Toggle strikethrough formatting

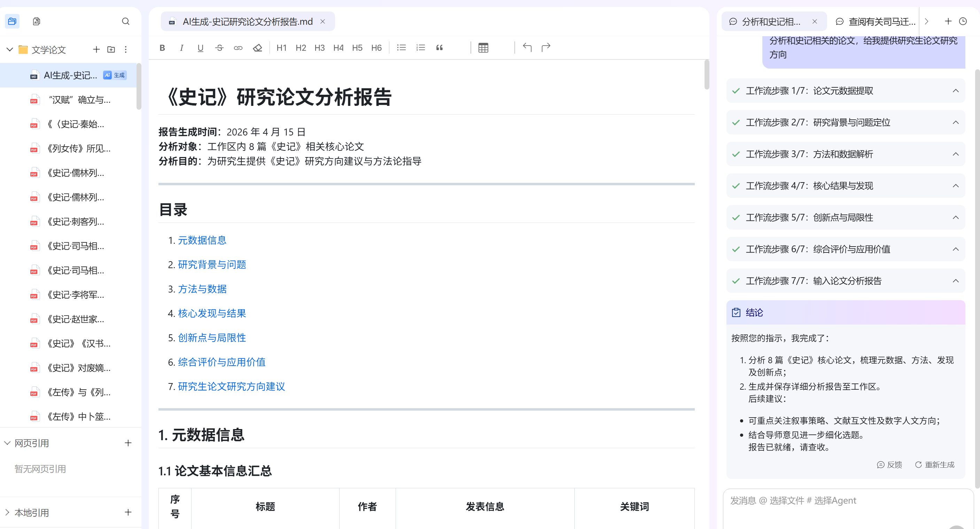(x=219, y=48)
